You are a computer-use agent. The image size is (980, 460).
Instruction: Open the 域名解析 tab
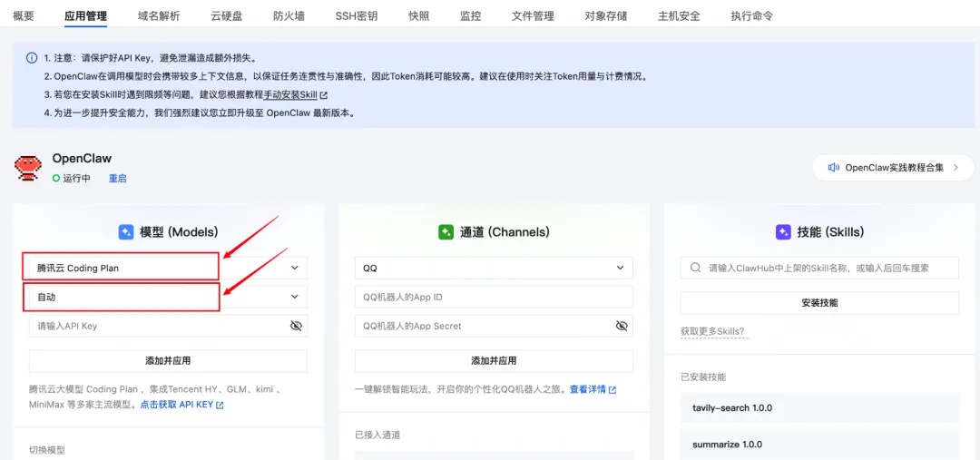159,16
